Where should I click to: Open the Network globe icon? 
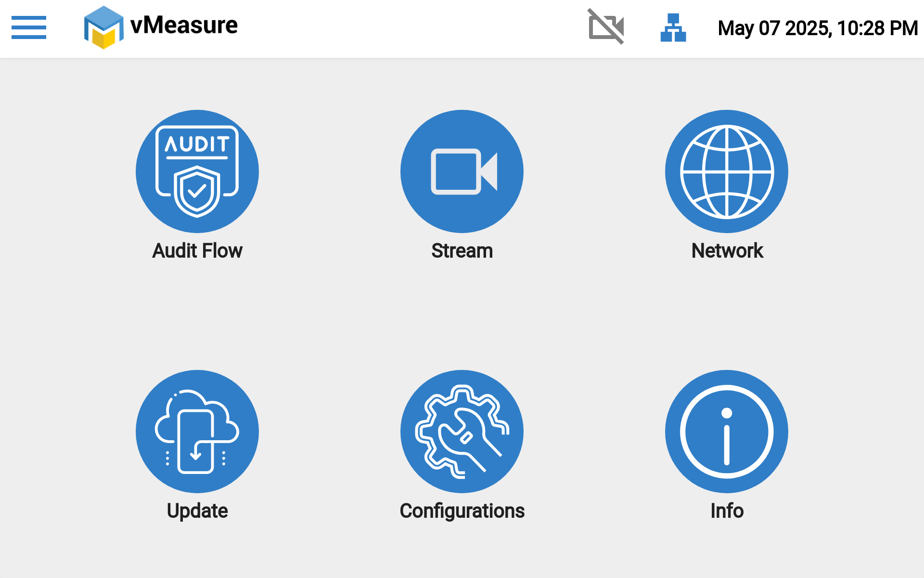[x=727, y=171]
